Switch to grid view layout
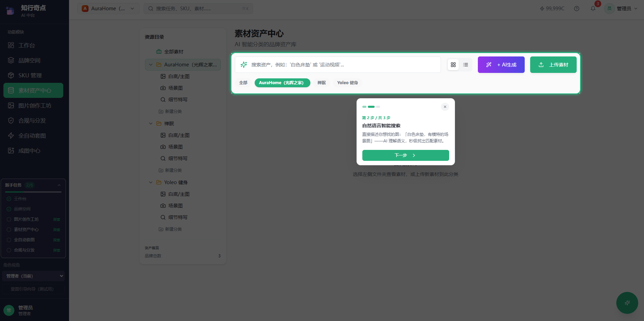 pos(453,64)
